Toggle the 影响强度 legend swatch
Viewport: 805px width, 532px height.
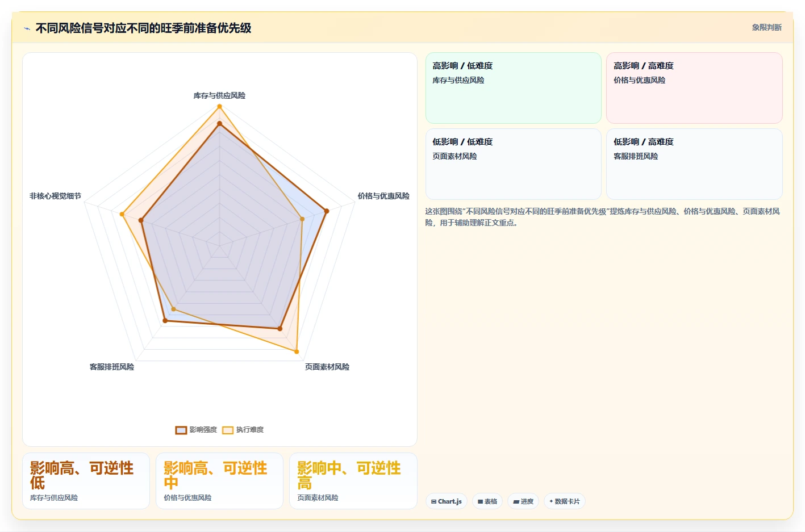coord(181,430)
